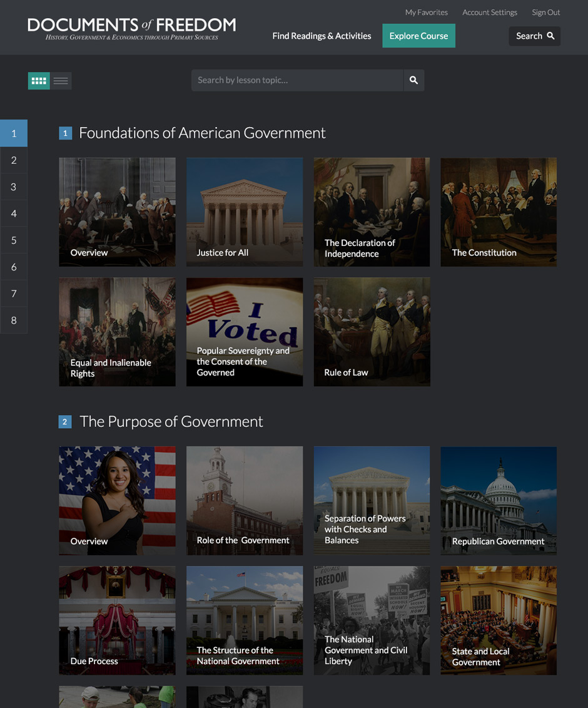Open Popular Sovereignty and Consent lesson
Viewport: 588px width, 708px height.
click(x=245, y=332)
